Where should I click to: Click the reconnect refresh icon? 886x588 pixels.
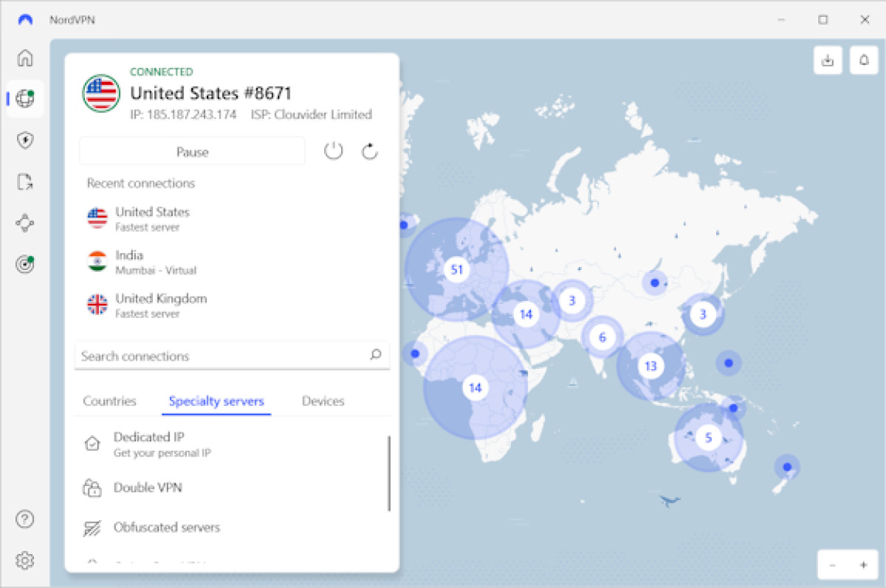click(370, 152)
